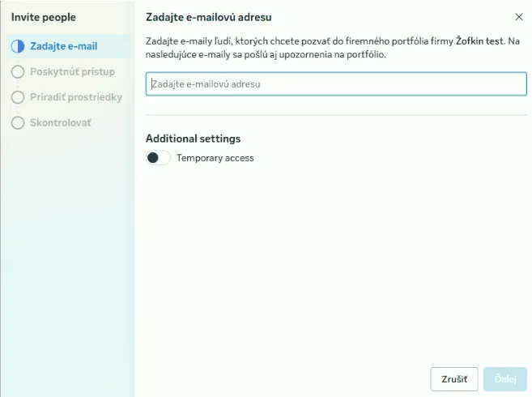This screenshot has height=397, width=532.
Task: Click the Zadajte e-mailovú adresu dialog heading
Action: point(207,17)
